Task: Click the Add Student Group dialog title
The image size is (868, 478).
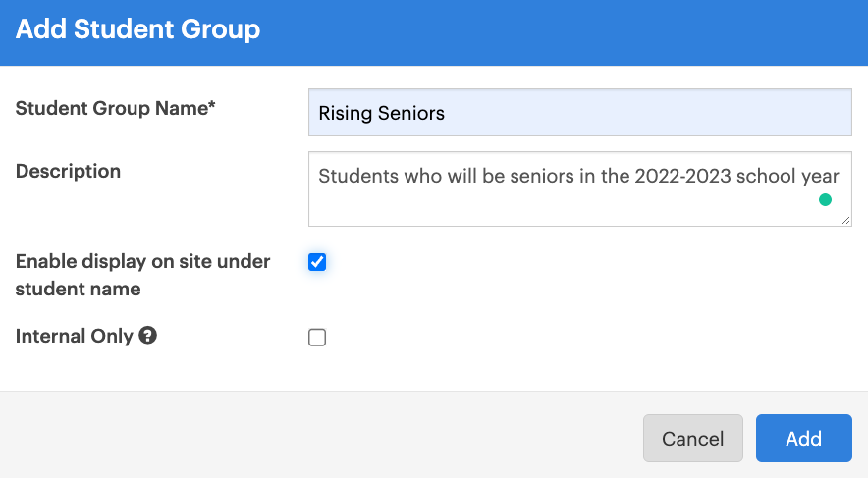Action: [x=137, y=28]
